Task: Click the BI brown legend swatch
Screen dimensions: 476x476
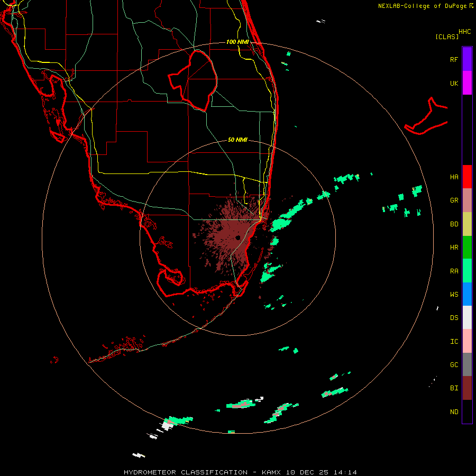Action: click(467, 388)
